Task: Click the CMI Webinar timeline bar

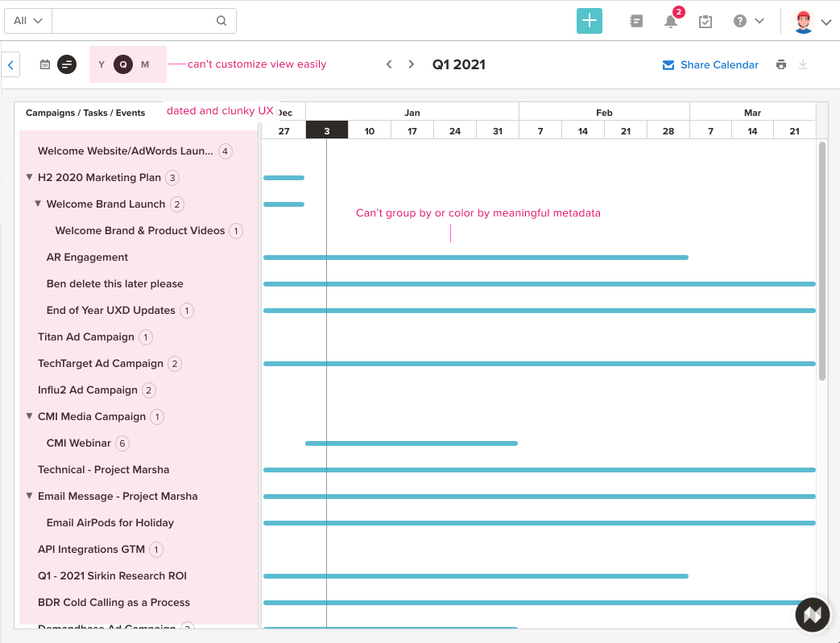Action: 412,443
